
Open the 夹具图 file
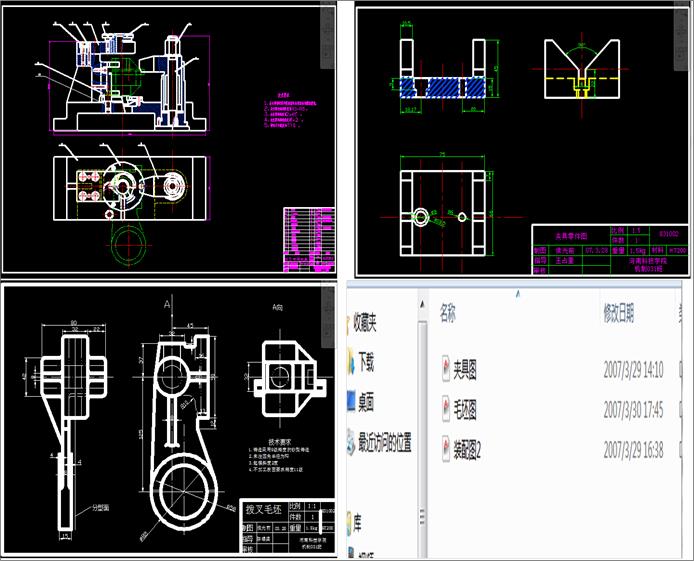pyautogui.click(x=466, y=371)
